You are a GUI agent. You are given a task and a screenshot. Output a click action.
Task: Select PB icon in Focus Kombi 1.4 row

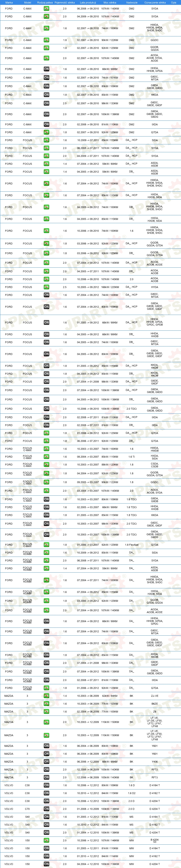pos(47,568)
